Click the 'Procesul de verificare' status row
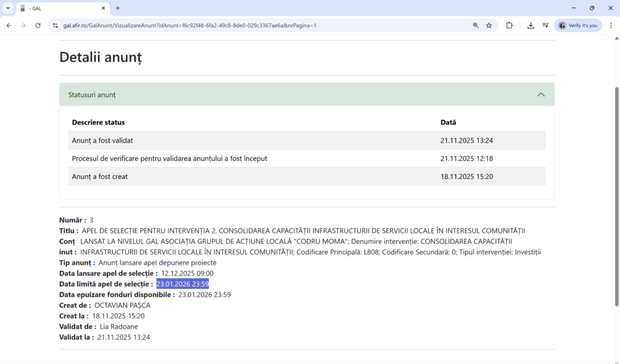The width and height of the screenshot is (620, 364). (307, 158)
